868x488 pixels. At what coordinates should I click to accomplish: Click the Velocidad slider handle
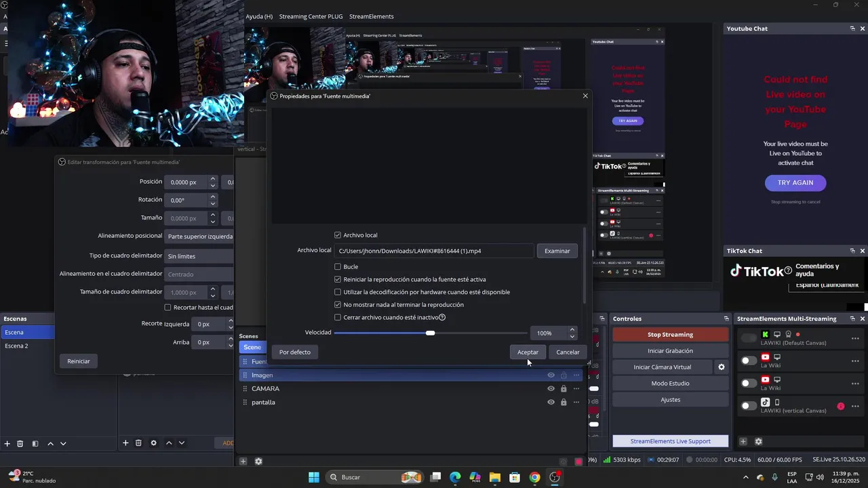tap(430, 333)
